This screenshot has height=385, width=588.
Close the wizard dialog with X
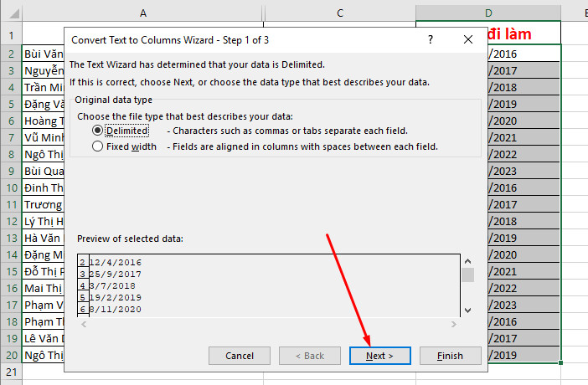point(468,39)
